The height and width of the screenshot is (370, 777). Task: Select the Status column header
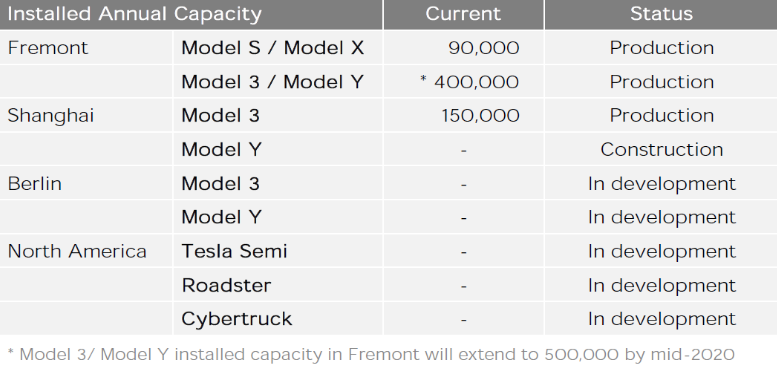pos(661,14)
